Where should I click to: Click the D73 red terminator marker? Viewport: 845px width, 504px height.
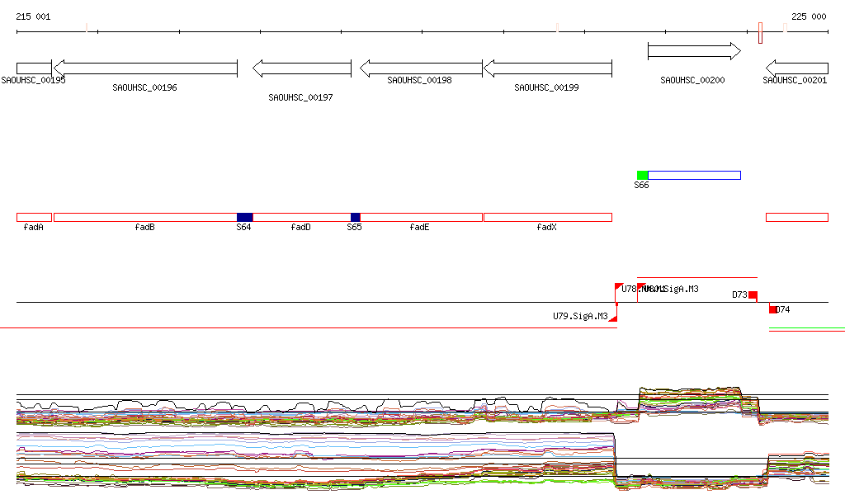click(x=753, y=295)
